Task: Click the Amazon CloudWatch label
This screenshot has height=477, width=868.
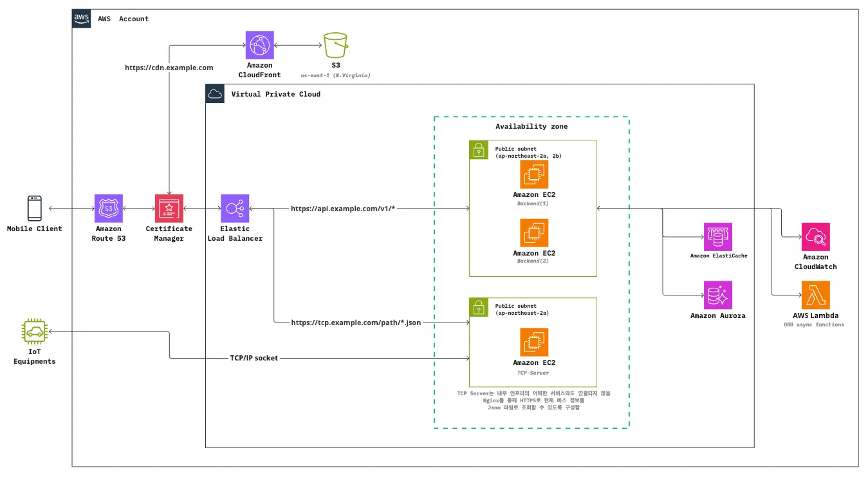Action: tap(815, 261)
